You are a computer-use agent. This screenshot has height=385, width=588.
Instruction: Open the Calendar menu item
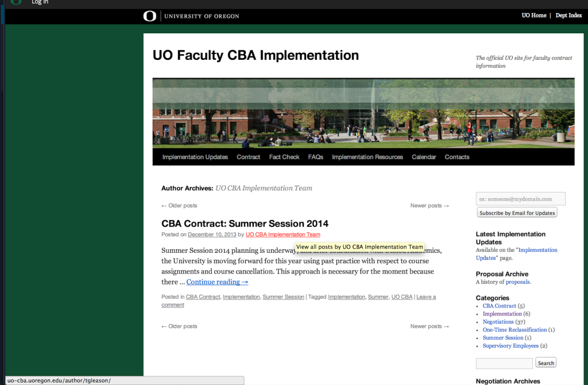point(424,157)
